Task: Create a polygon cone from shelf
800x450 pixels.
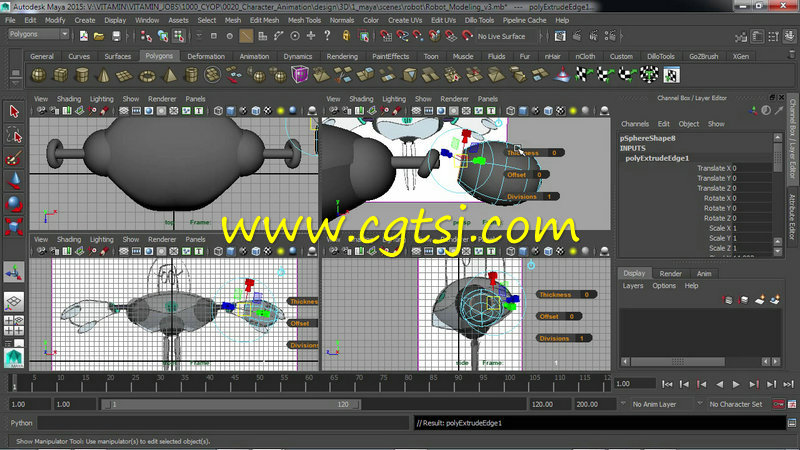Action: coord(103,76)
